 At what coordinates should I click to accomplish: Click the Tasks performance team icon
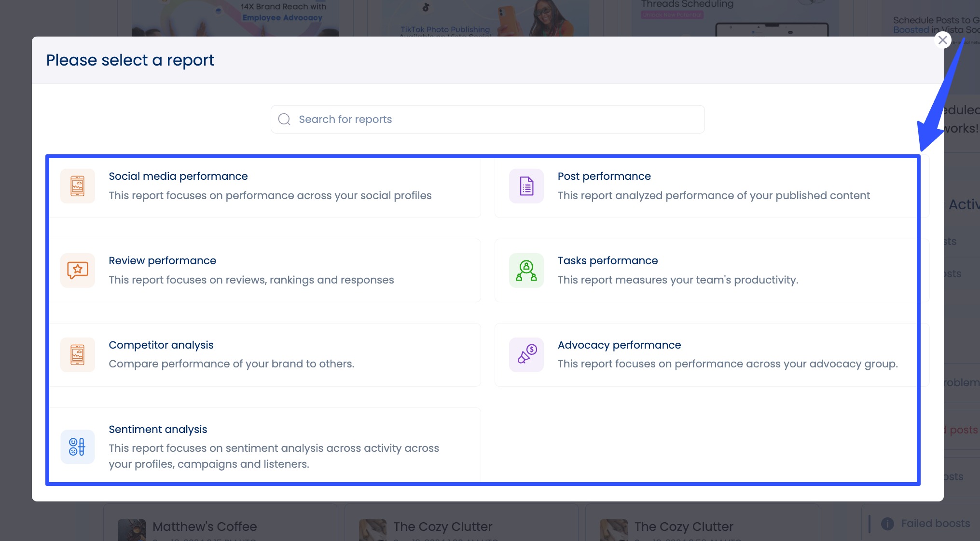pos(526,270)
